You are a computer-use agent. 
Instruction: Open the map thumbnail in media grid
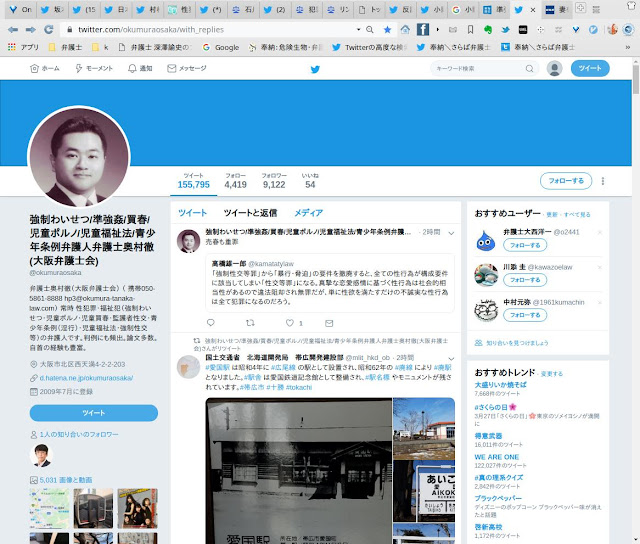tap(49, 508)
